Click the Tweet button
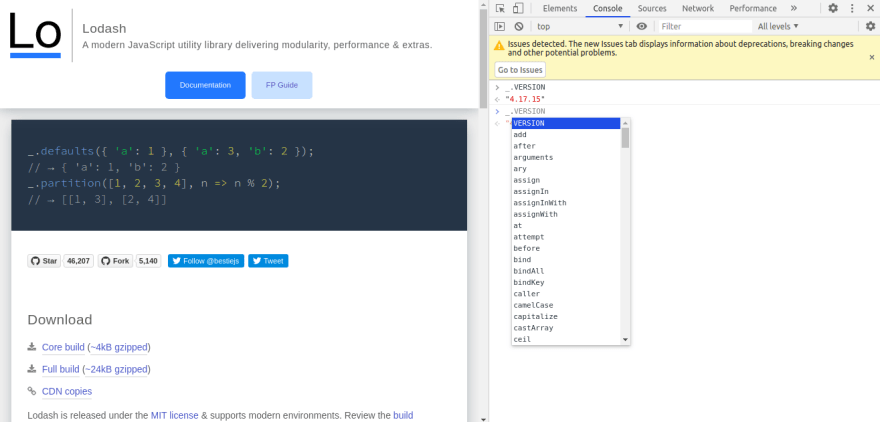 [268, 261]
